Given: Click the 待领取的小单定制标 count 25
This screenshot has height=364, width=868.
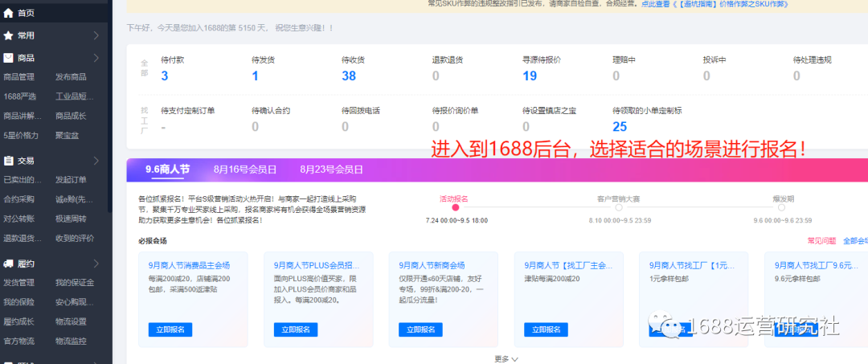Looking at the screenshot, I should [x=620, y=127].
